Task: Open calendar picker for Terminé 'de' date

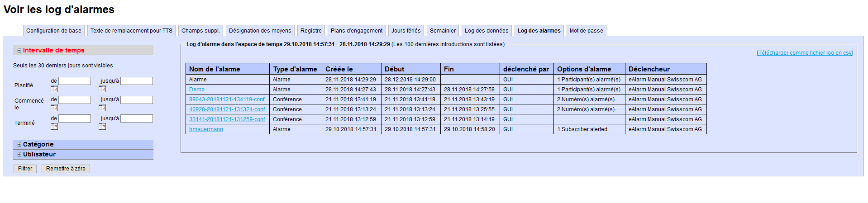Action: pos(54,127)
